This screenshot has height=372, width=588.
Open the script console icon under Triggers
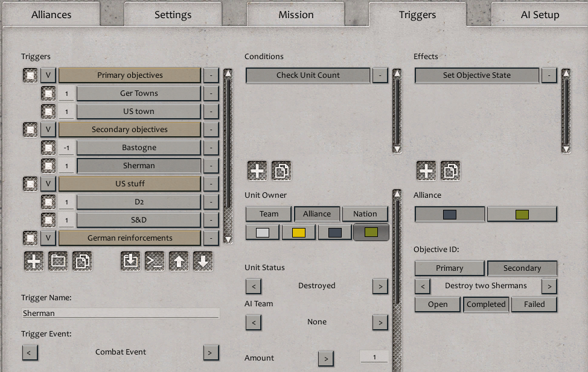click(x=155, y=262)
